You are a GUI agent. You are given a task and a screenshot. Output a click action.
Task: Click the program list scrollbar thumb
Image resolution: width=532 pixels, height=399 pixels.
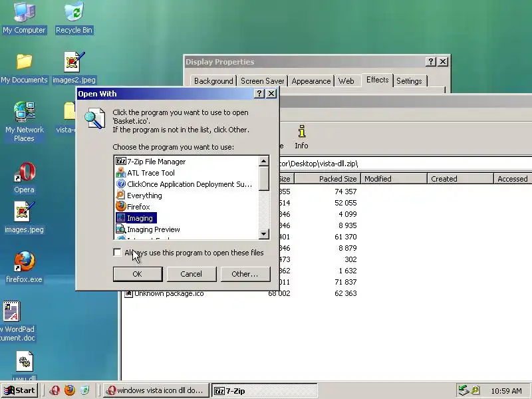[263, 178]
